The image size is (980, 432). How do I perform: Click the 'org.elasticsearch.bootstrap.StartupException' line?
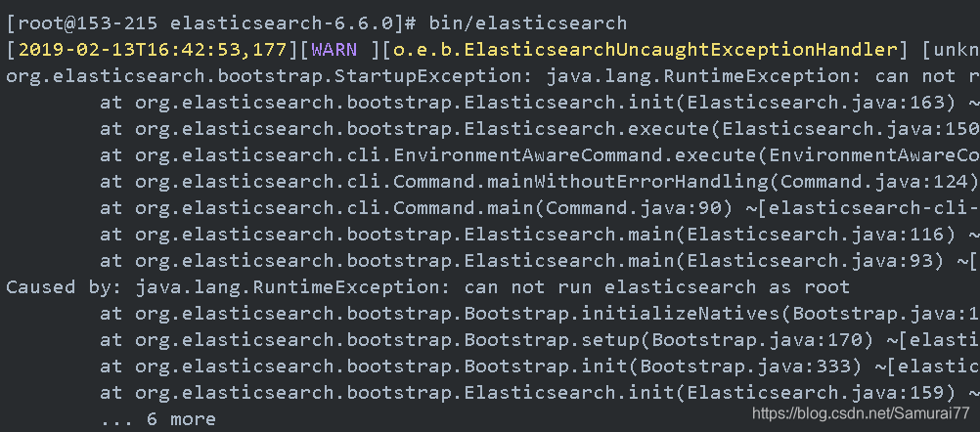click(x=493, y=77)
